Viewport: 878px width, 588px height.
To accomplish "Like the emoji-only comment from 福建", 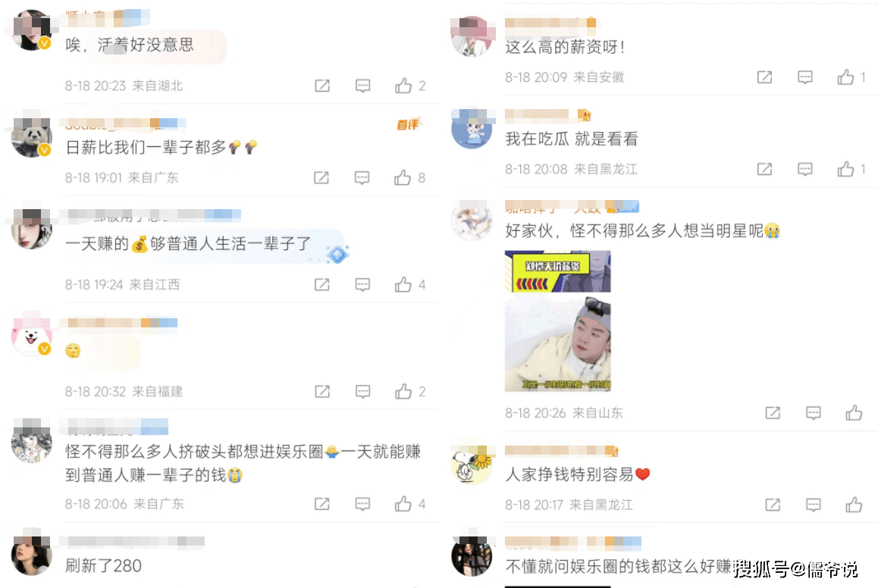I will pyautogui.click(x=403, y=392).
